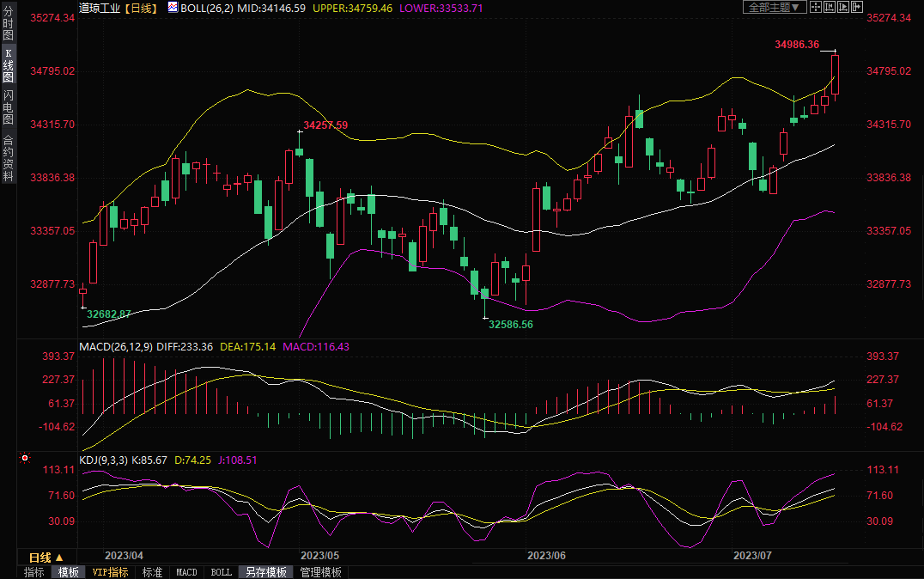Click the KDJ(9,3,3) indicator label

103,460
